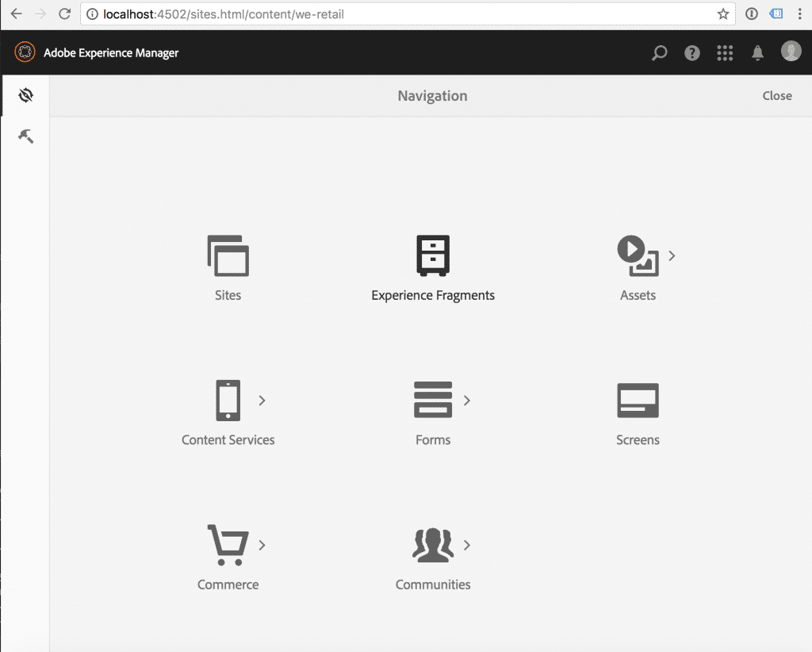Click the Forms label
812x652 pixels.
433,439
